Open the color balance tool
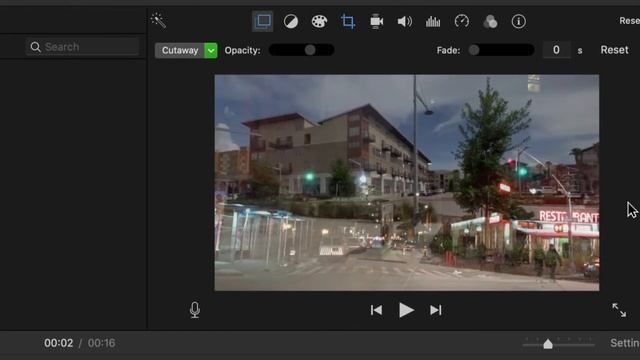640x360 pixels. click(291, 21)
